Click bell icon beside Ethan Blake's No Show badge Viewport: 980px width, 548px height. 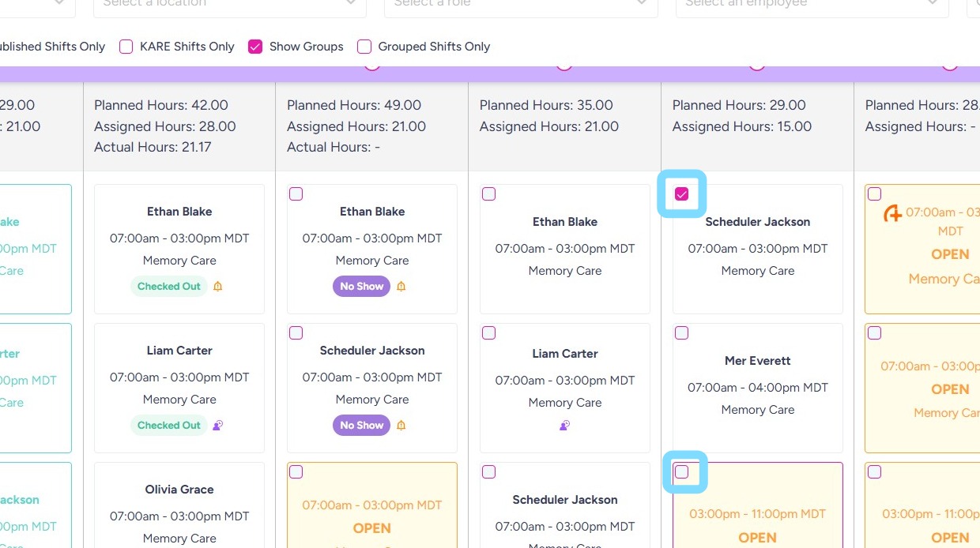(401, 287)
